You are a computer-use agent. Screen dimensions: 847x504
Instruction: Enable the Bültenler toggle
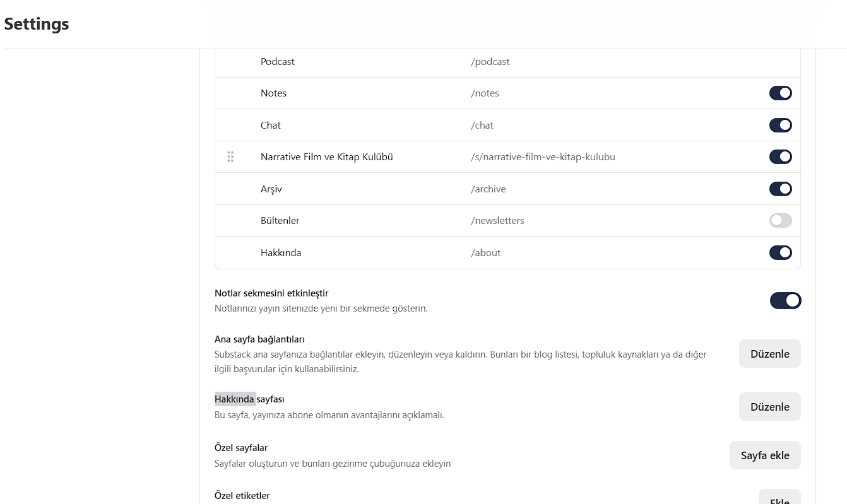pyautogui.click(x=780, y=221)
